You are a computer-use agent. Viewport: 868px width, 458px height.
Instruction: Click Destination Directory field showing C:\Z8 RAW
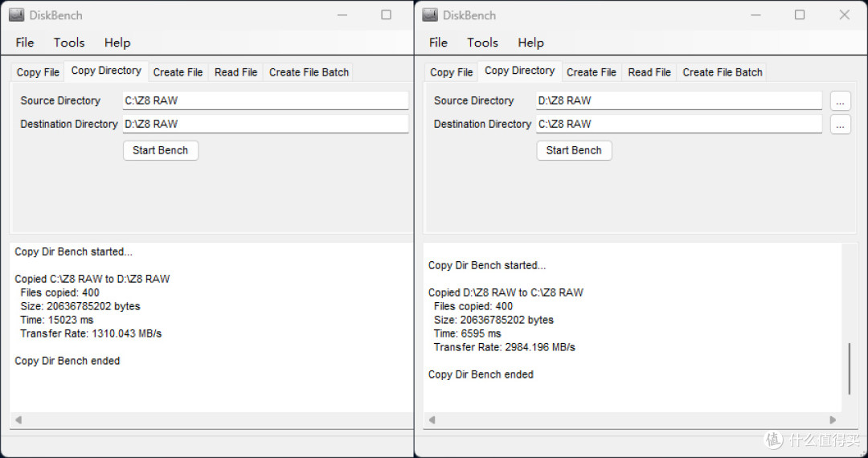pos(679,124)
